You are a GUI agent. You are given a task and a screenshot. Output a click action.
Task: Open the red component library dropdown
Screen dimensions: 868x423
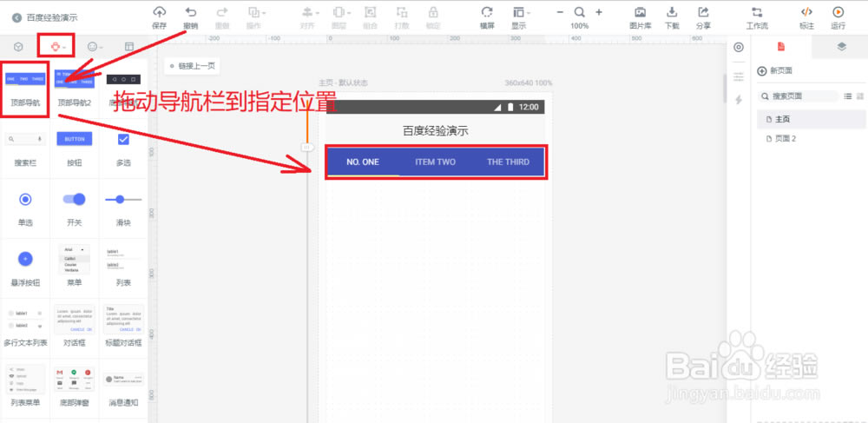click(57, 45)
